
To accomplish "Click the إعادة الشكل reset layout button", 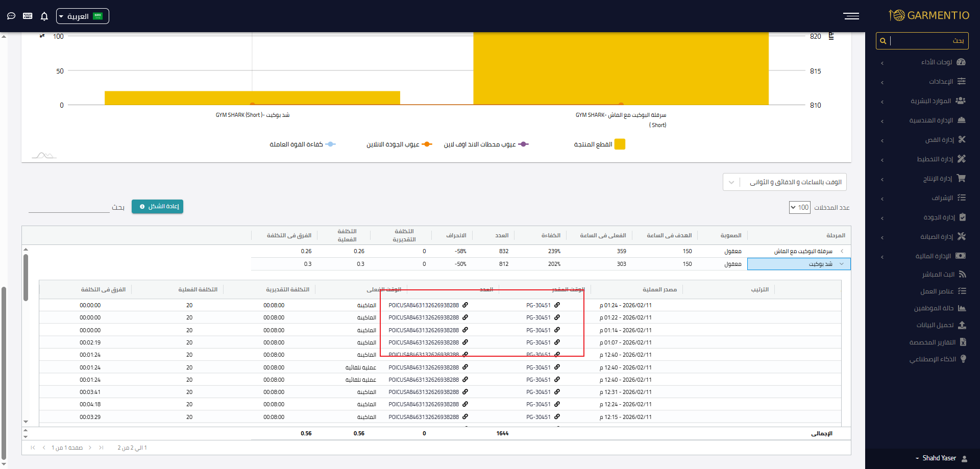I will (157, 207).
